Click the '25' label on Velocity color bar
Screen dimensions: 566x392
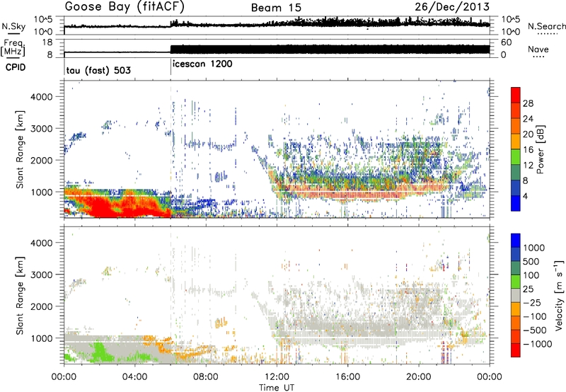point(528,289)
